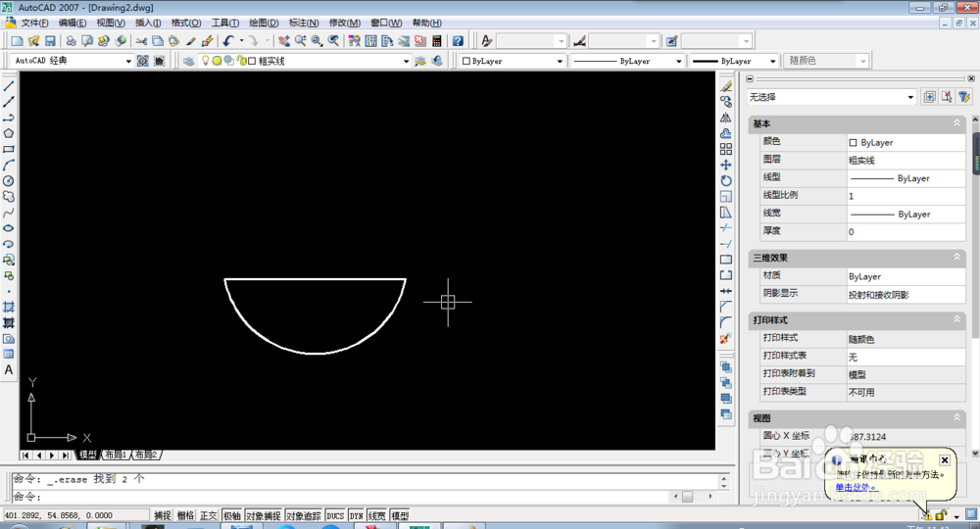Click the 颜色 ByLayer value in properties

click(906, 142)
